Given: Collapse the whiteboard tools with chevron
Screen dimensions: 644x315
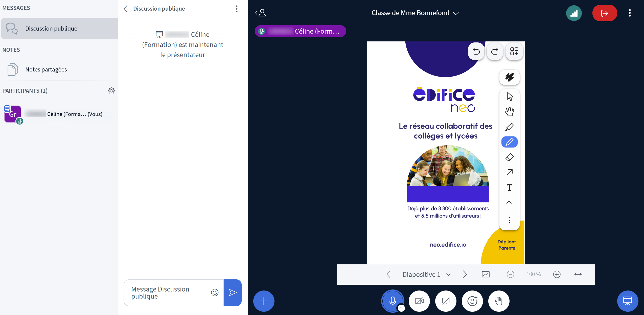Looking at the screenshot, I should (509, 202).
